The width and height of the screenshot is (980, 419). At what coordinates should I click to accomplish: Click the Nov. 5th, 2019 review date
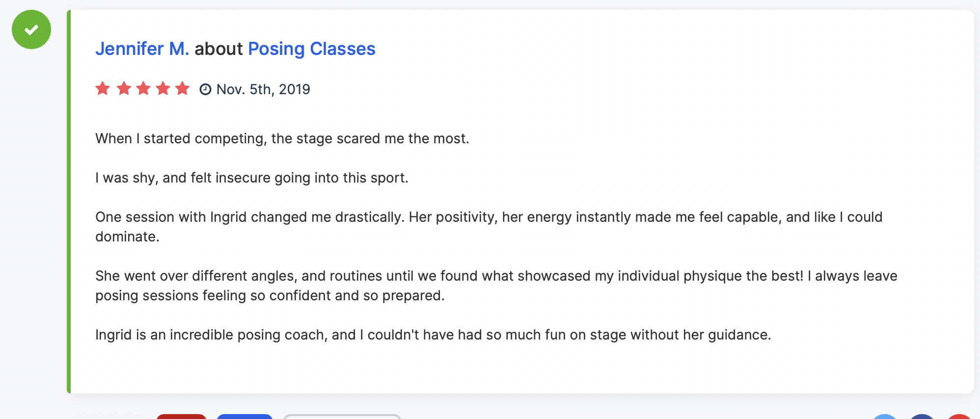[x=263, y=89]
